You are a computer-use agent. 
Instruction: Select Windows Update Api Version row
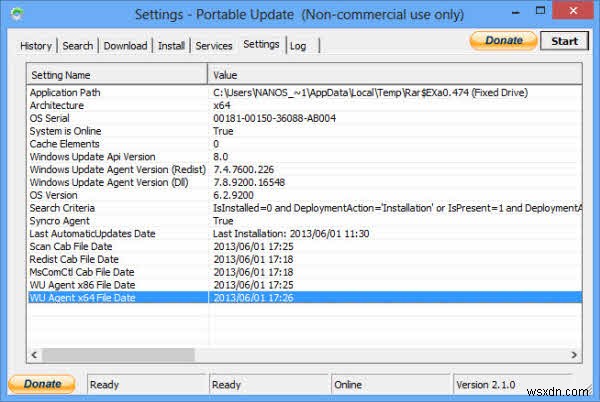pos(305,157)
